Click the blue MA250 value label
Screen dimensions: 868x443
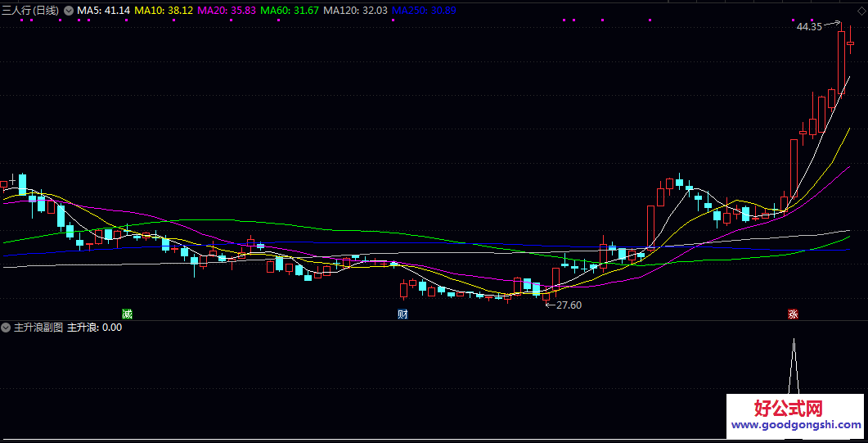click(x=424, y=11)
